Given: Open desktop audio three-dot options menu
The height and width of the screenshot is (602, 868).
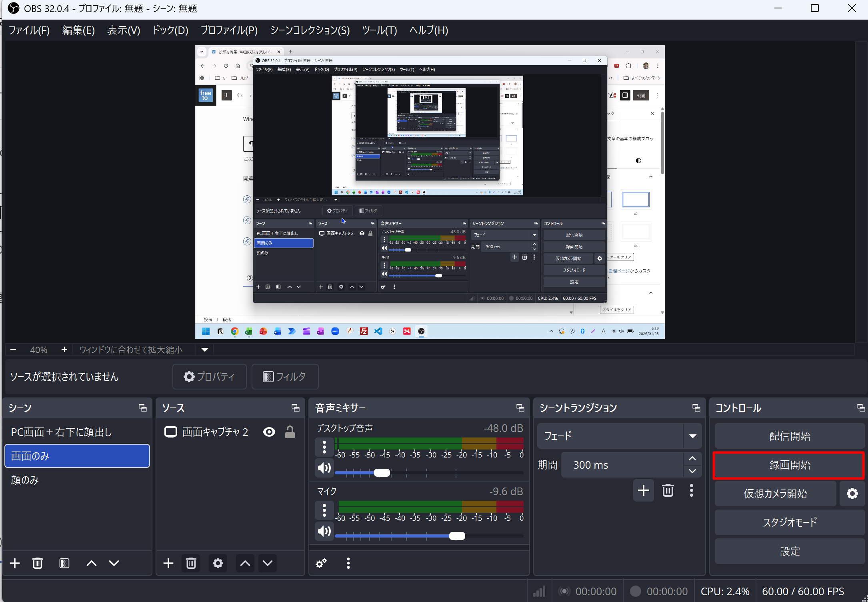Looking at the screenshot, I should click(x=324, y=447).
